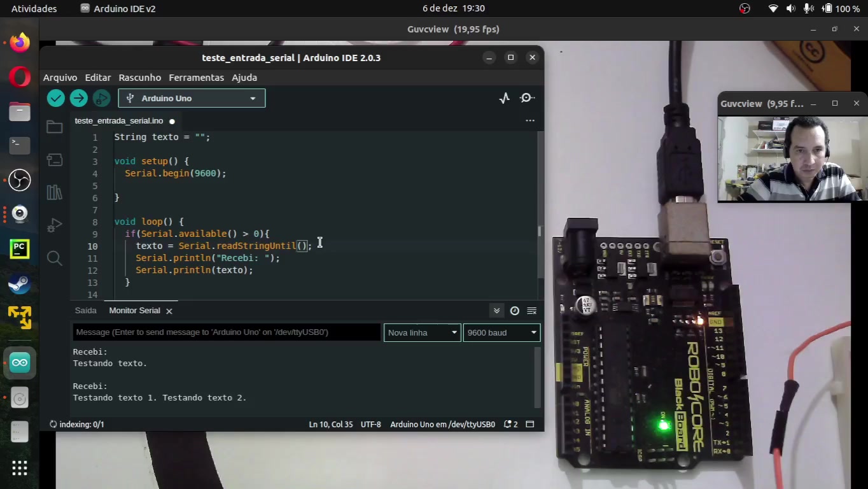Click the notifications counter in the status bar
This screenshot has height=489, width=868.
510,424
